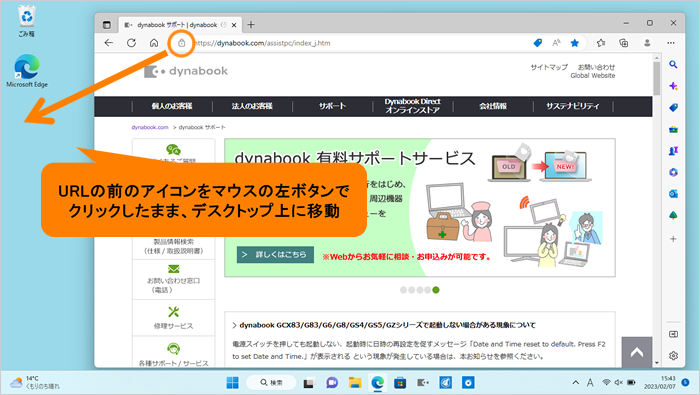
Task: Open 修理サービス side menu item
Action: pyautogui.click(x=173, y=318)
